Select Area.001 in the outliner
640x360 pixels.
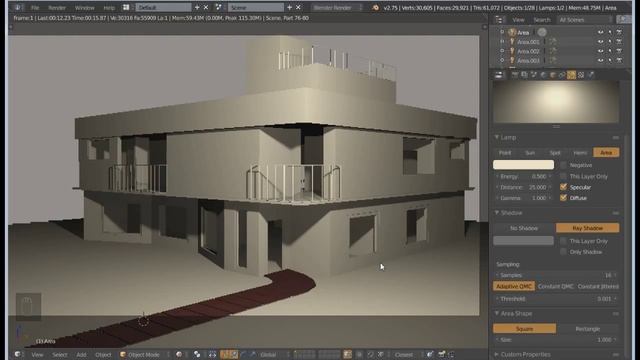click(x=528, y=42)
